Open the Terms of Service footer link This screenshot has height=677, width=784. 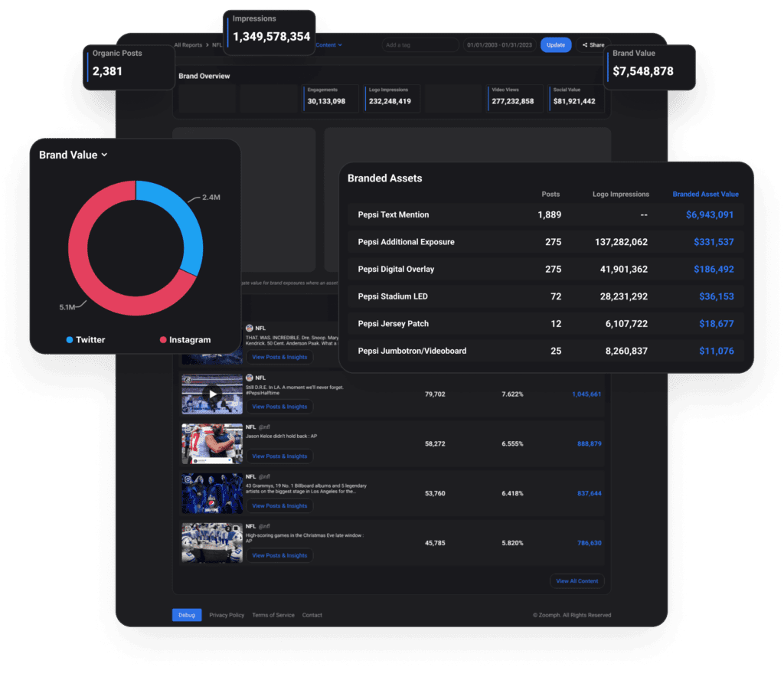click(x=273, y=615)
